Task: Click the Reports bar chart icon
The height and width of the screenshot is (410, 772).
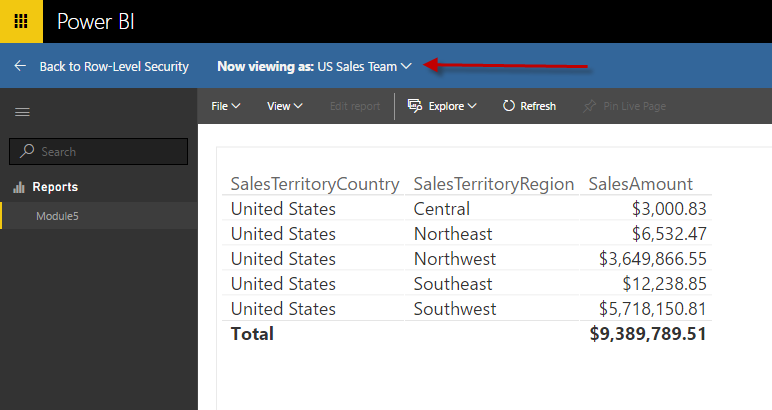Action: pyautogui.click(x=18, y=187)
